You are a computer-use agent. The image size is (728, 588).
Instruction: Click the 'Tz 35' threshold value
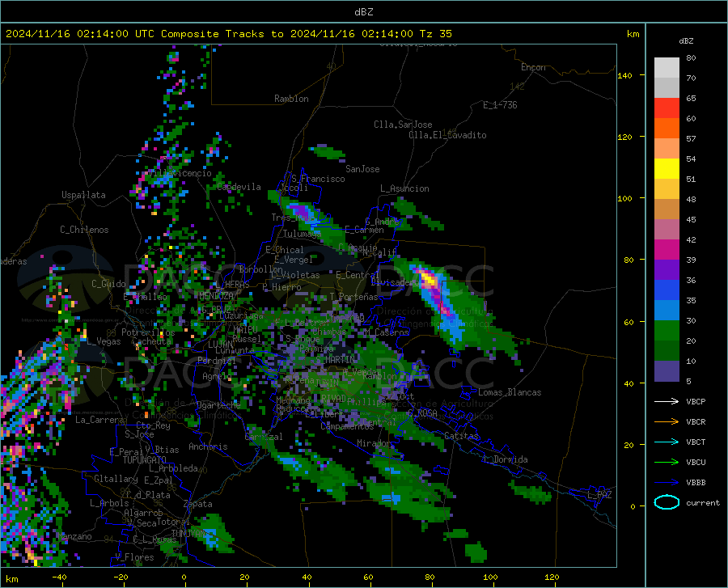435,34
